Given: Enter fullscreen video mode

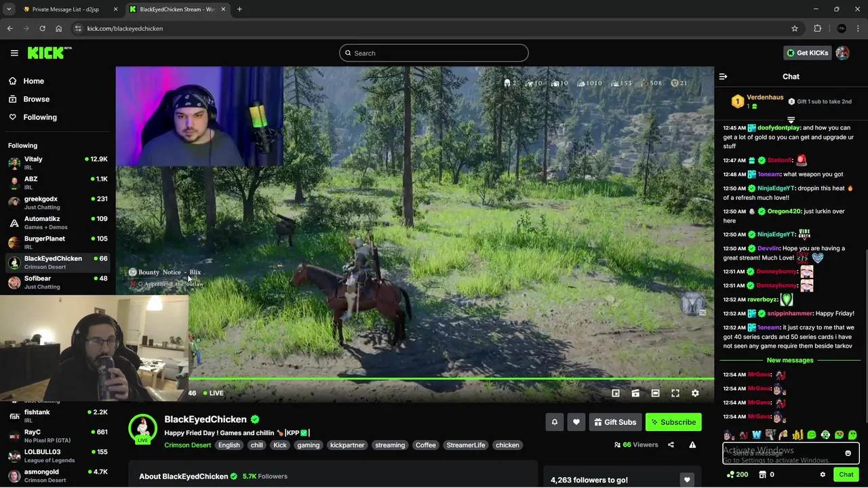Looking at the screenshot, I should pyautogui.click(x=675, y=393).
